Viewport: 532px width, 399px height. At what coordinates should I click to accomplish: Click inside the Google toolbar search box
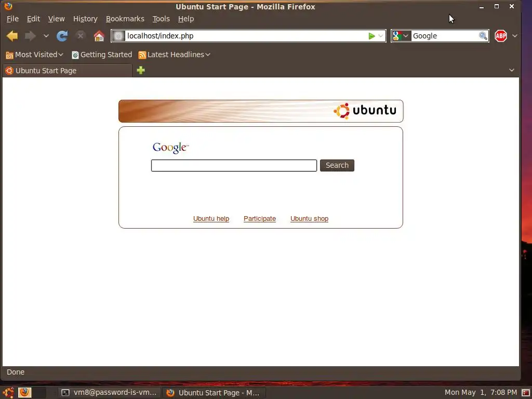point(445,36)
